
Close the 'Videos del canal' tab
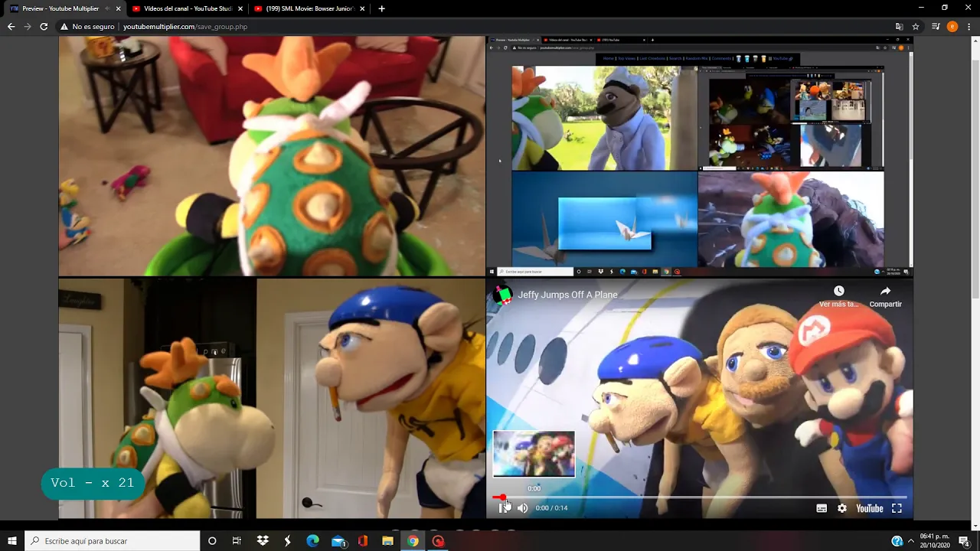[x=240, y=8]
